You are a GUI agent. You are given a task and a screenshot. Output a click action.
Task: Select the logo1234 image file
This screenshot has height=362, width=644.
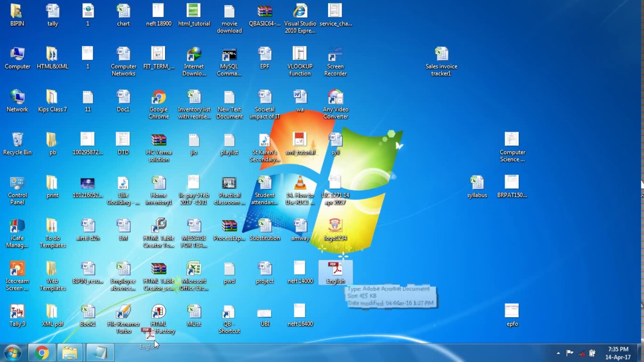coord(335,225)
